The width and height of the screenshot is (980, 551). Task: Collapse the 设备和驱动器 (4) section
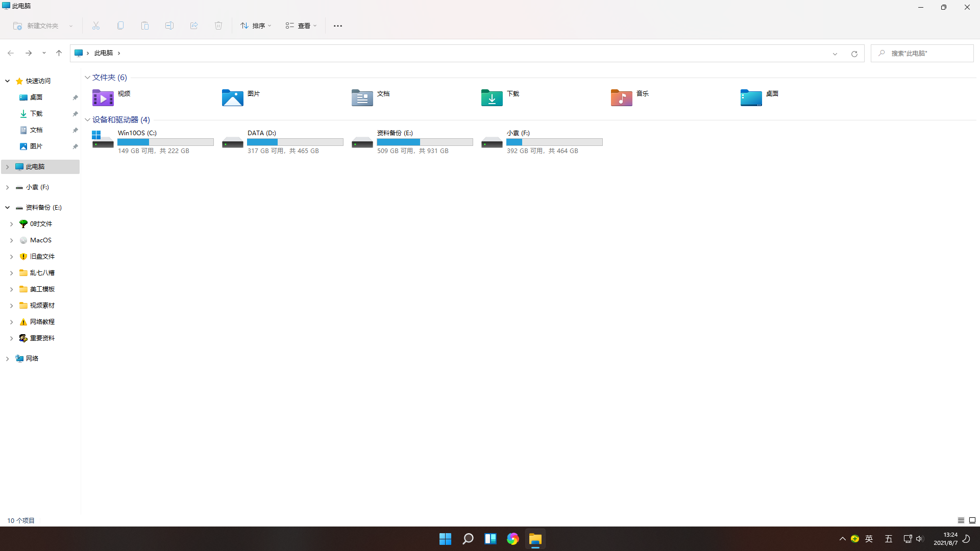coord(87,119)
